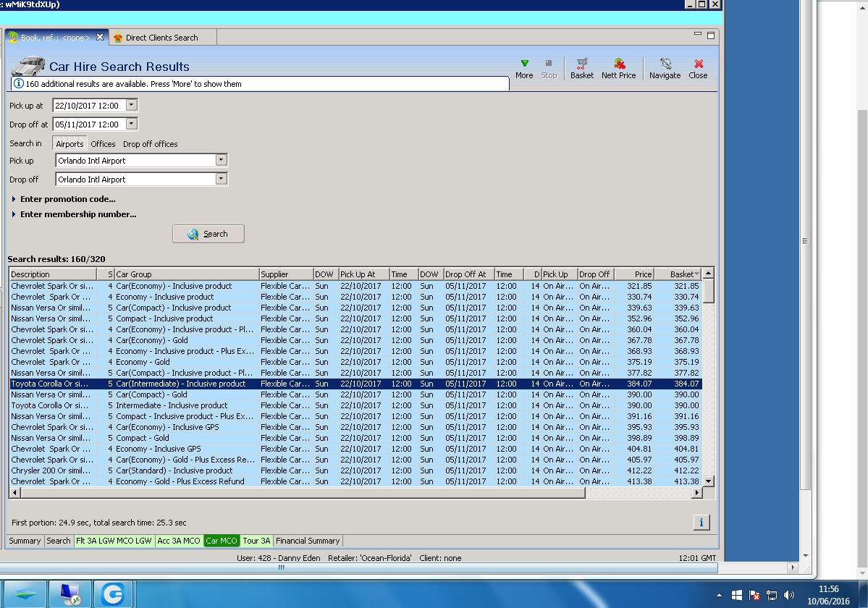Click the results vertical scrollbar up arrow
Viewport: 868px width, 608px height.
pyautogui.click(x=709, y=274)
